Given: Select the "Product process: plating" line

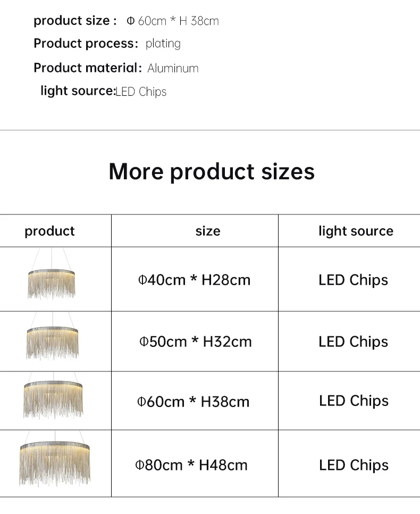Looking at the screenshot, I should [107, 44].
